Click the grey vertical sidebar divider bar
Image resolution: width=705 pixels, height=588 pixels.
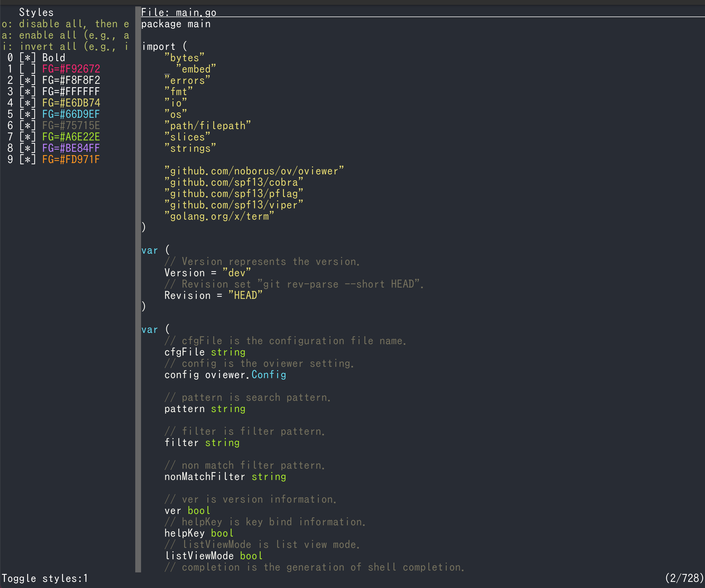(138, 290)
